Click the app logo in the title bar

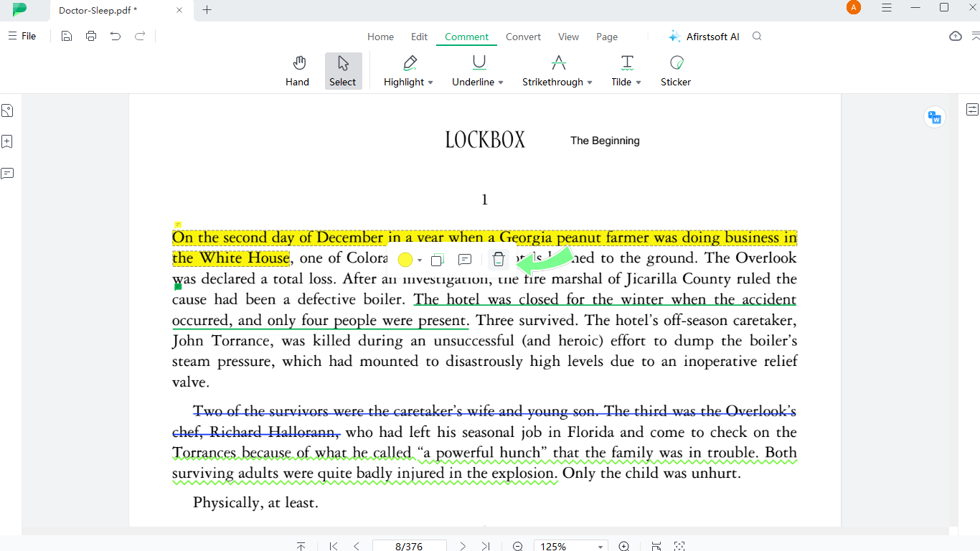tap(19, 9)
